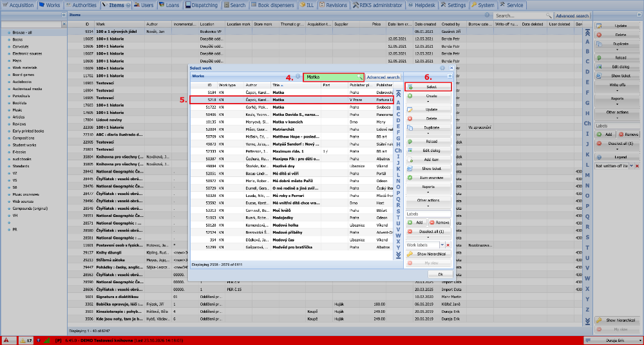Select row Matka v koncích in dialog
The image size is (644, 345).
coord(292,122)
